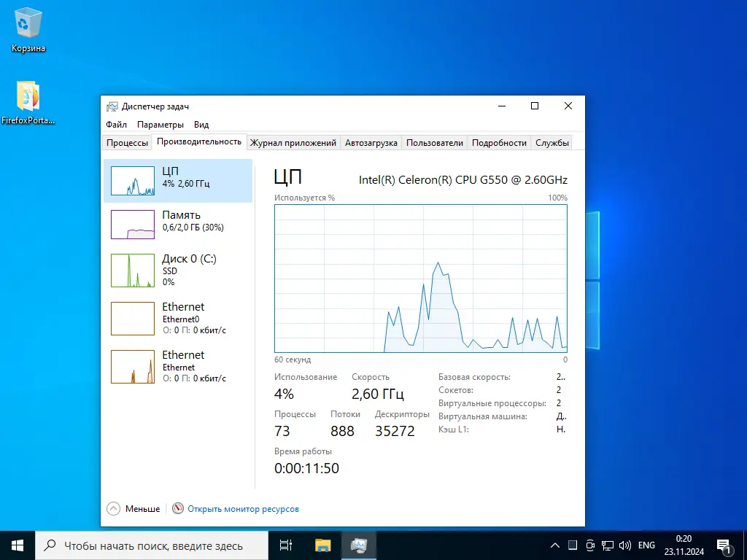747x560 pixels.
Task: Click the removable device tray icon
Action: [590, 545]
